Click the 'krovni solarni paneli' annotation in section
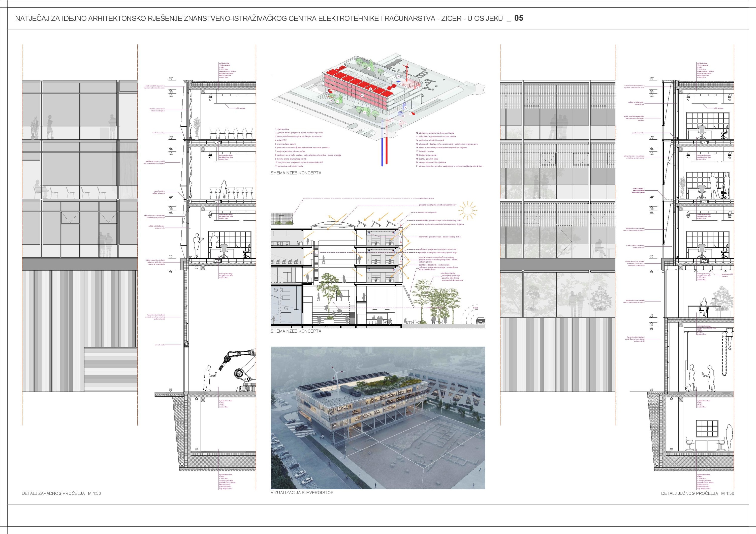 click(427, 213)
